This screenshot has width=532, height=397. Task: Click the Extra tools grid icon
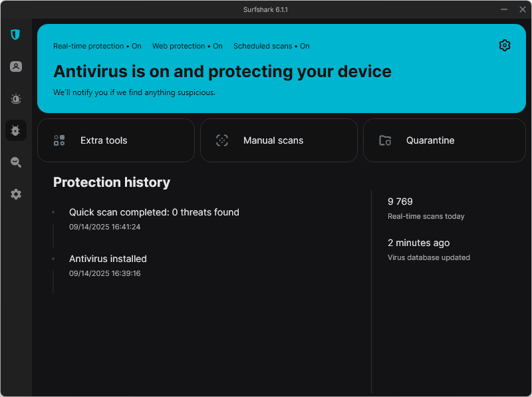coord(59,140)
